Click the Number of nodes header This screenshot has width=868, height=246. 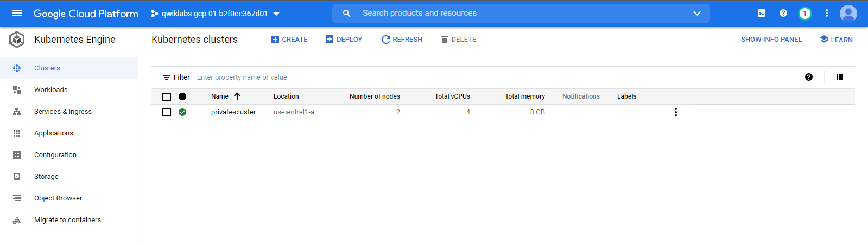coord(375,96)
